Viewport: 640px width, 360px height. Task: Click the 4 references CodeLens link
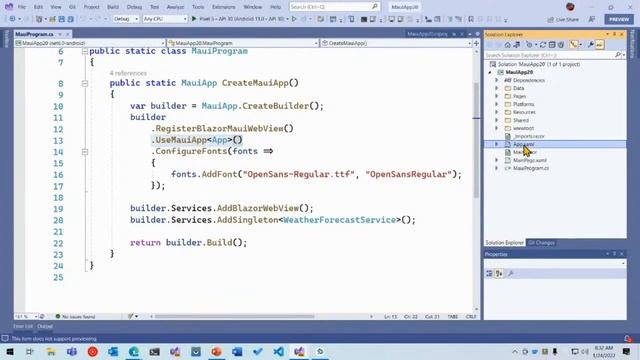(x=128, y=73)
